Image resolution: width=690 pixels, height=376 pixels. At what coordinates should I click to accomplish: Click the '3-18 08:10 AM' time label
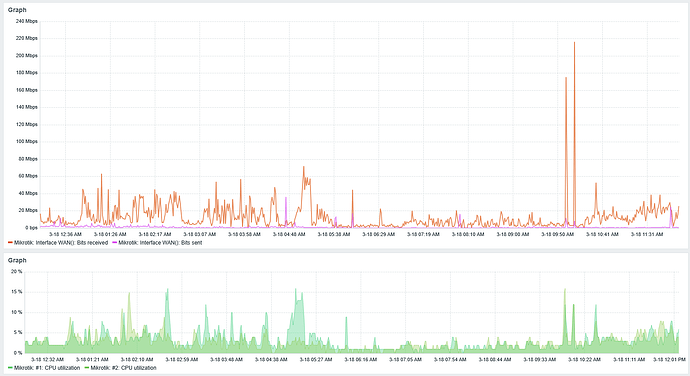(x=468, y=234)
